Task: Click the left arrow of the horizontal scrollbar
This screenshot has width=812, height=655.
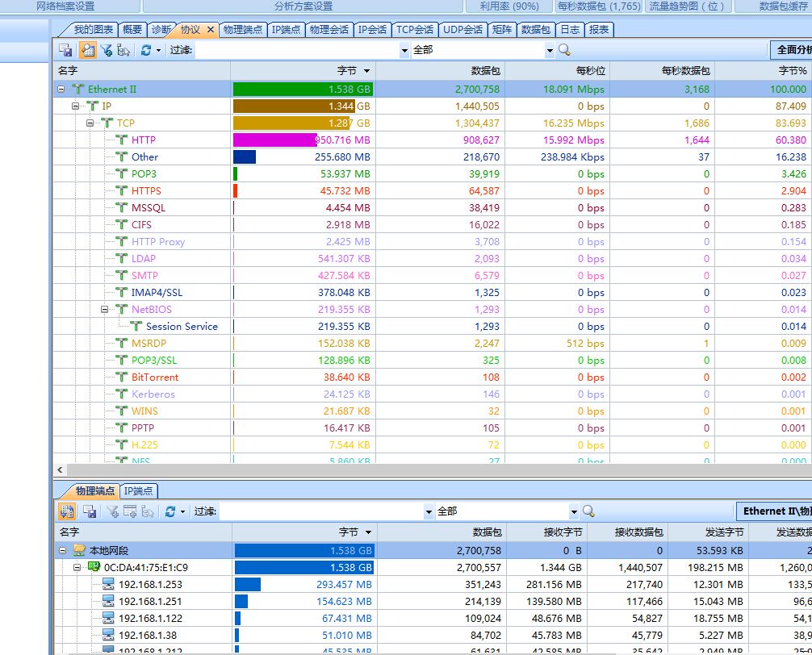Action: point(60,469)
